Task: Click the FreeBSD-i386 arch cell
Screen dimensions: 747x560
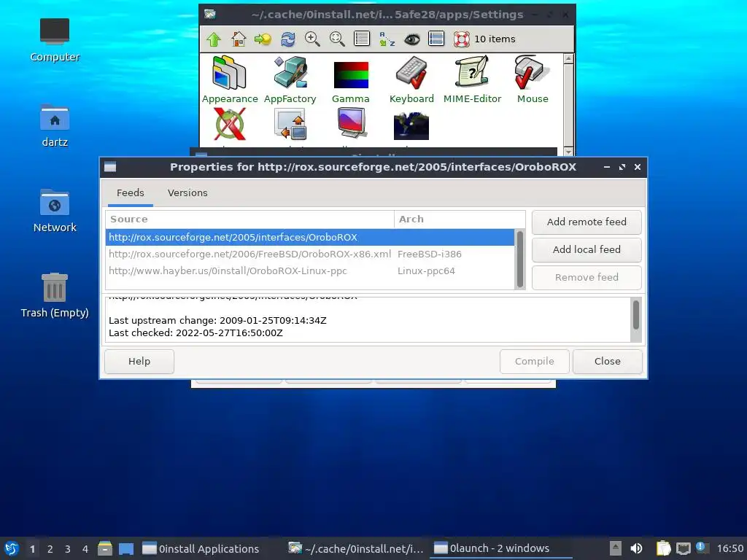Action: coord(429,254)
